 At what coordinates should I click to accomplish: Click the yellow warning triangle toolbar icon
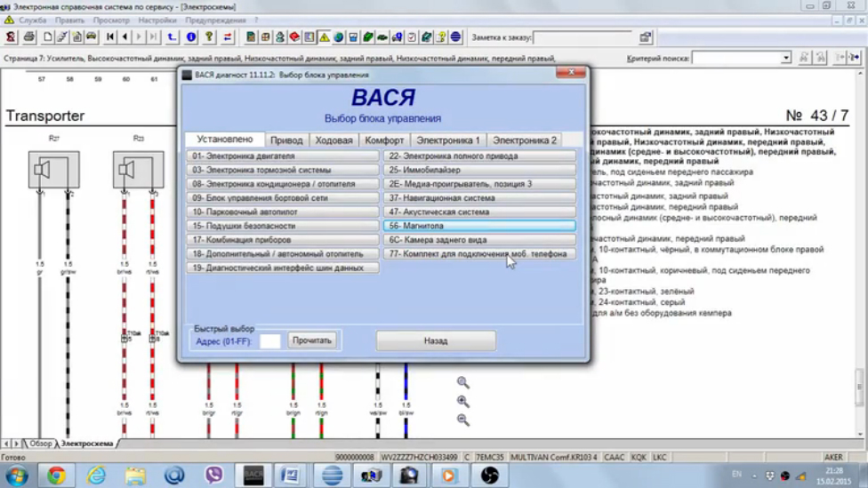(325, 37)
